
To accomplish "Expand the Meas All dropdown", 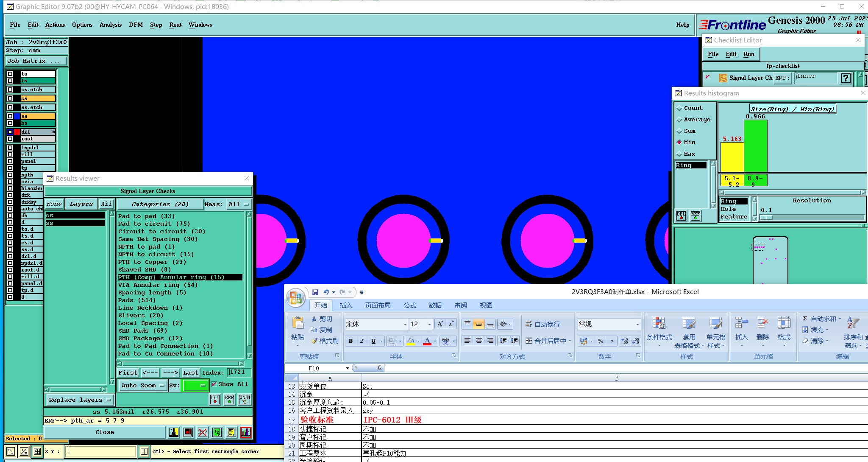I will (239, 204).
